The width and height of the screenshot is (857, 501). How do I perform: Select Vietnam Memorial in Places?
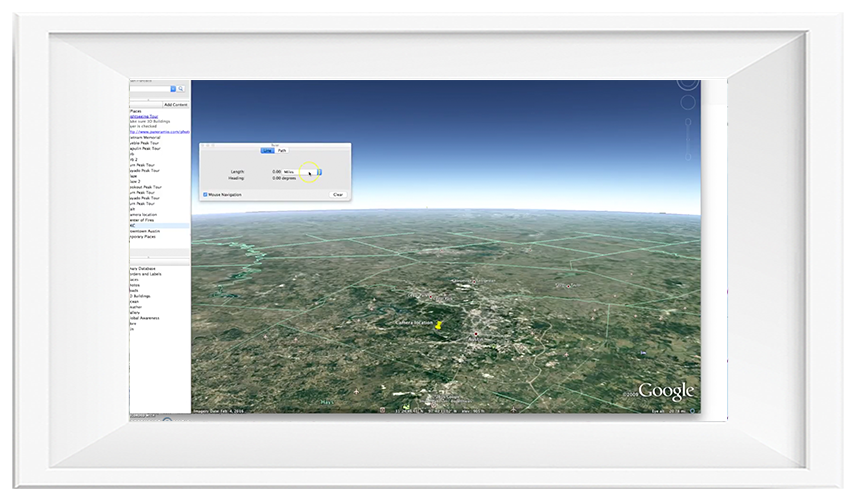pyautogui.click(x=145, y=138)
